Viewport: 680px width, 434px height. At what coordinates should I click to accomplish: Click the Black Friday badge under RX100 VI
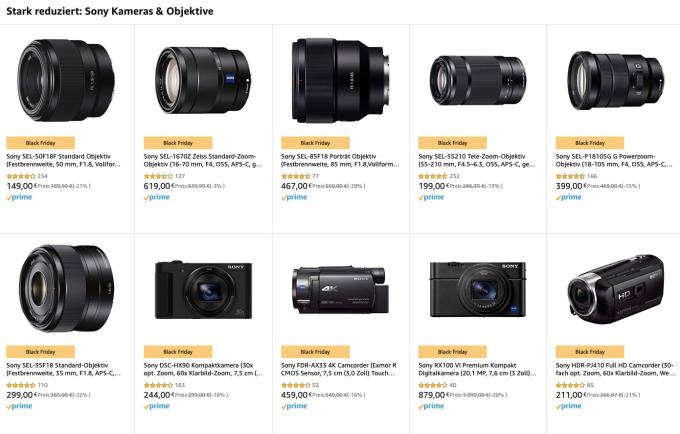point(452,352)
